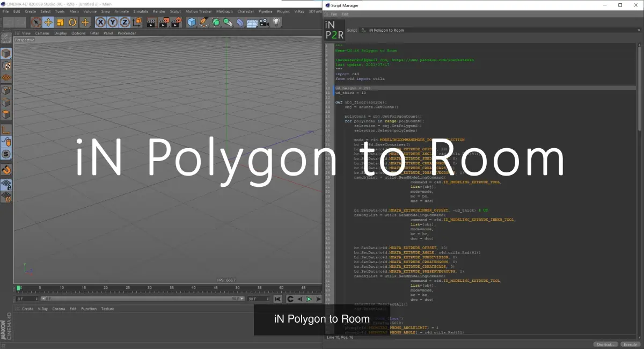Toggle Snap magnet icon
The image size is (644, 349).
click(6, 170)
